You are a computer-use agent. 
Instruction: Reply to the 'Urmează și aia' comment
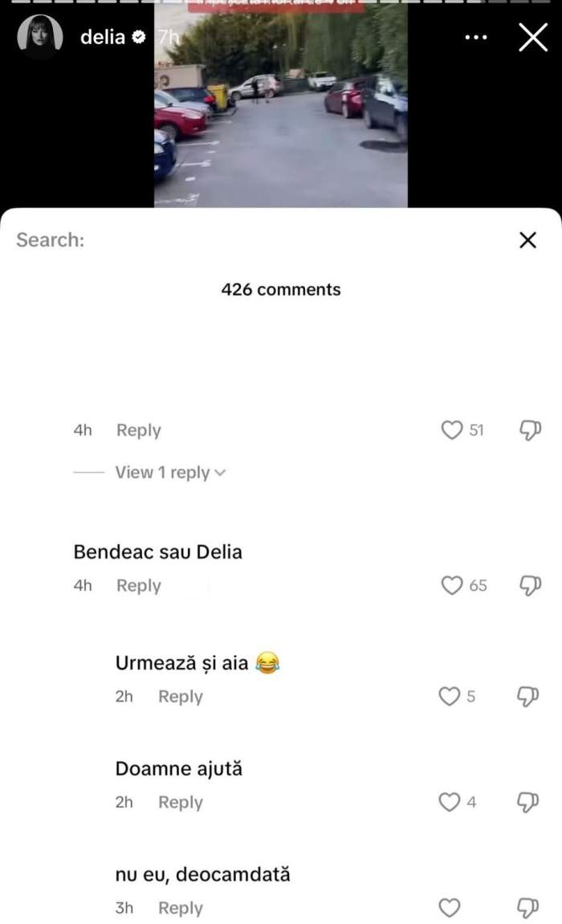click(x=181, y=696)
